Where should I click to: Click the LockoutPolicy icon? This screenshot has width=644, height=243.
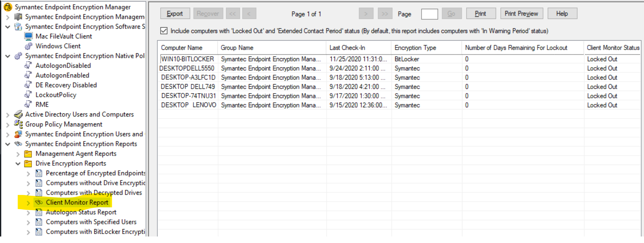tap(28, 95)
